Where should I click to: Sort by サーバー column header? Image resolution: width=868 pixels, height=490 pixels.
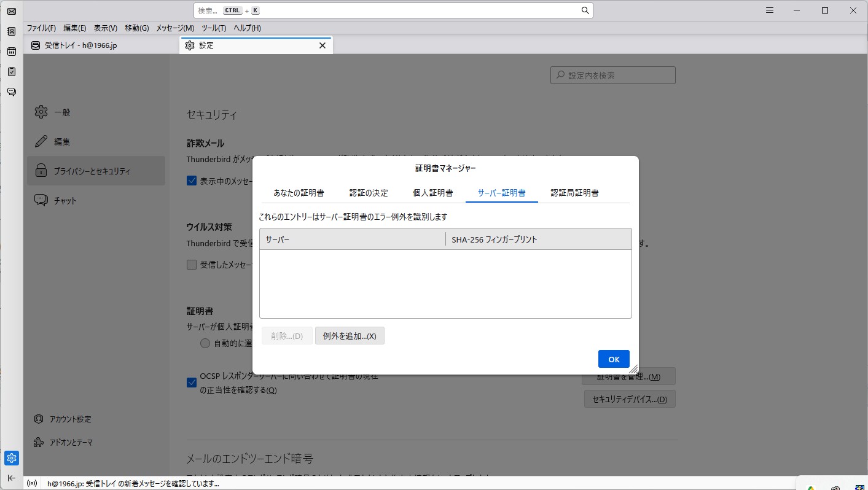352,239
